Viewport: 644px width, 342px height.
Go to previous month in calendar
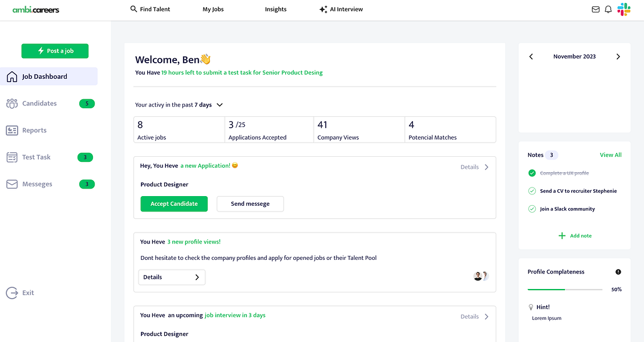click(531, 56)
